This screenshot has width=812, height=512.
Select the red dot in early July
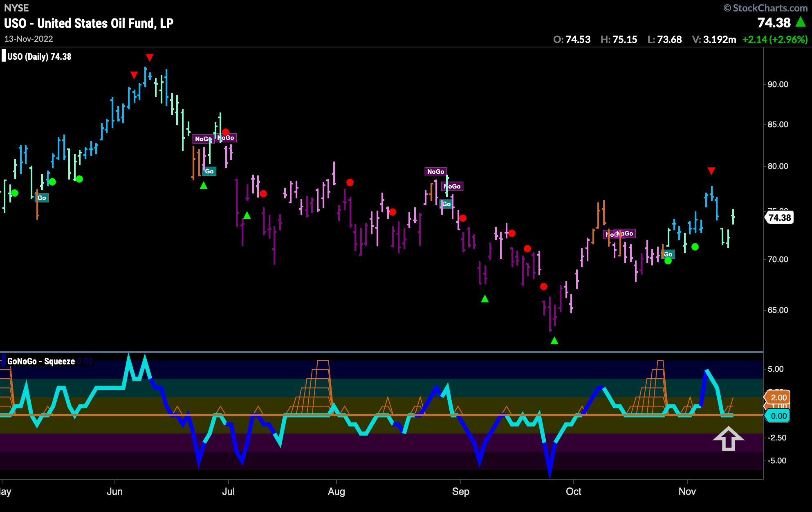263,193
